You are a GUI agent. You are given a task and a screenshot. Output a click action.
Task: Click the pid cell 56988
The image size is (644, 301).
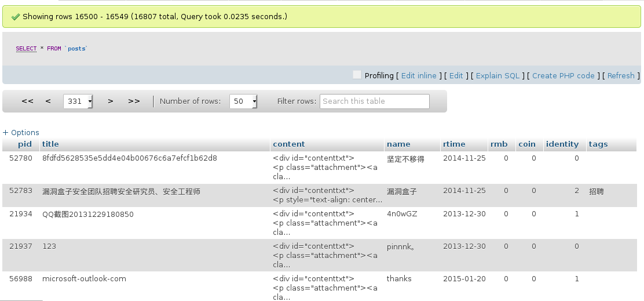(x=20, y=279)
